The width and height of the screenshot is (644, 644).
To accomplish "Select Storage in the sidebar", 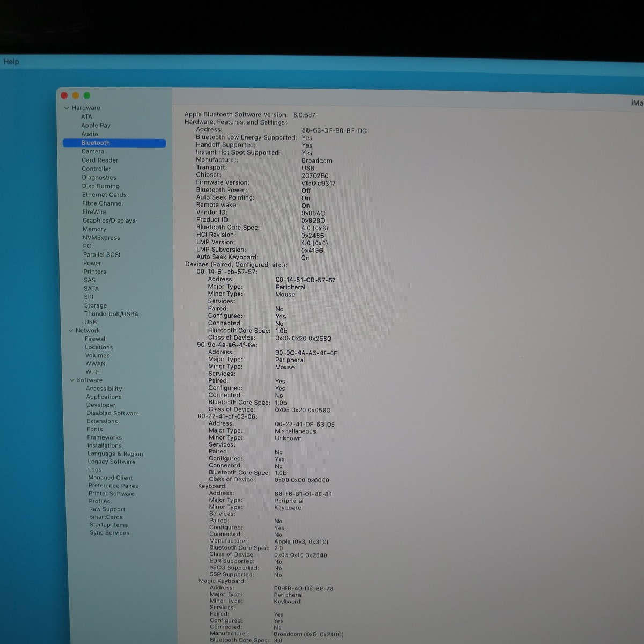I will click(96, 305).
